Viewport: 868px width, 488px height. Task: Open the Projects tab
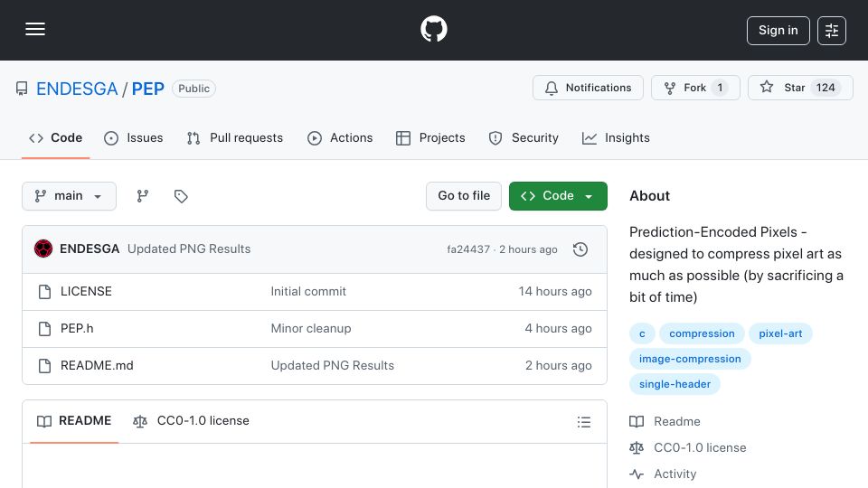(430, 137)
